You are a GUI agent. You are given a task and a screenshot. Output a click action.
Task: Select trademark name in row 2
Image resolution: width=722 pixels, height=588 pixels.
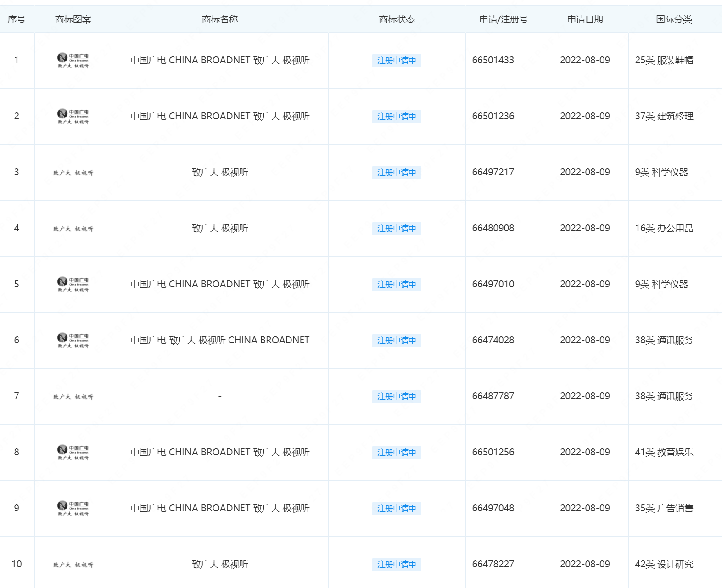(x=220, y=116)
